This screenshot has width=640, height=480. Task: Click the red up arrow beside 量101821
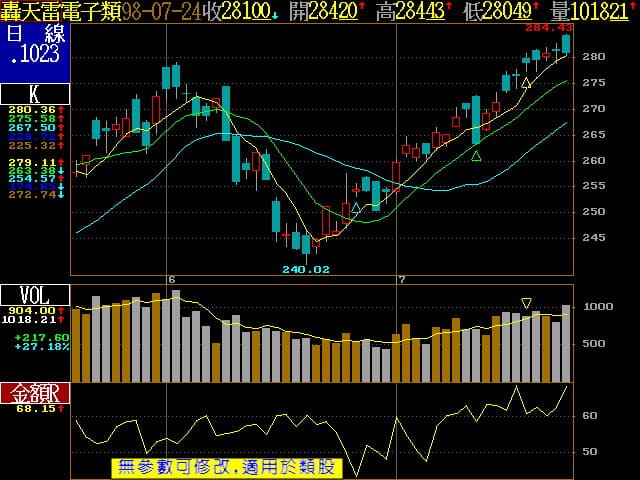pyautogui.click(x=633, y=8)
